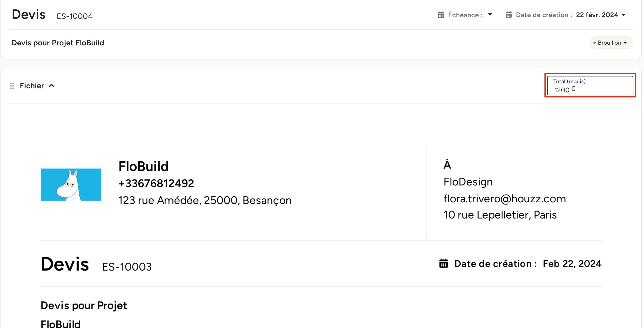Image resolution: width=644 pixels, height=328 pixels.
Task: Click the flora.trivero@houzz.com email
Action: coord(504,199)
